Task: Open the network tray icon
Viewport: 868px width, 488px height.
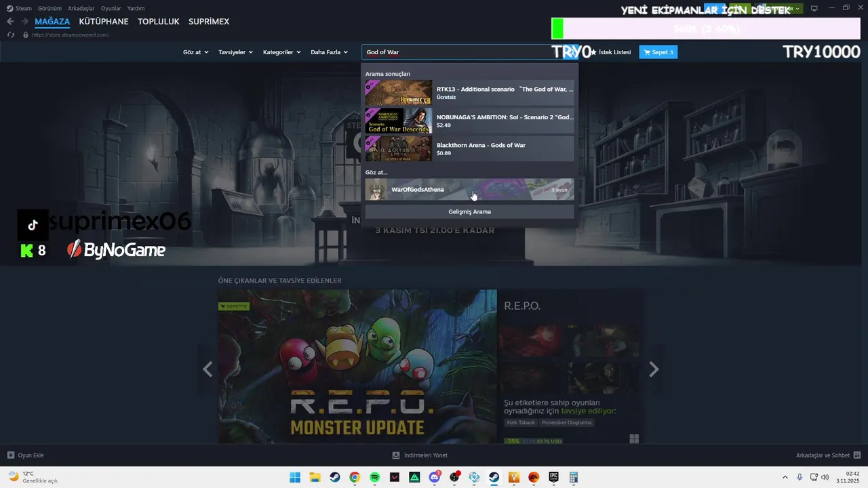Action: coord(814,477)
